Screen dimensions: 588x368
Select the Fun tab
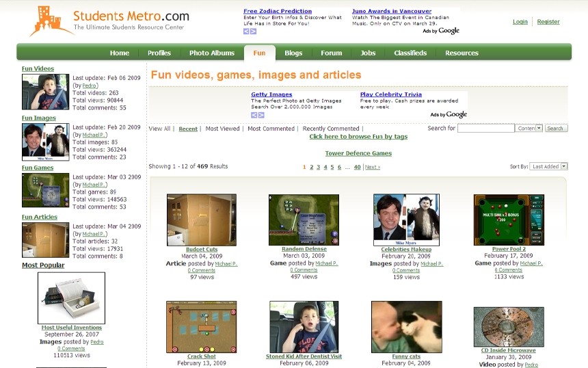260,53
